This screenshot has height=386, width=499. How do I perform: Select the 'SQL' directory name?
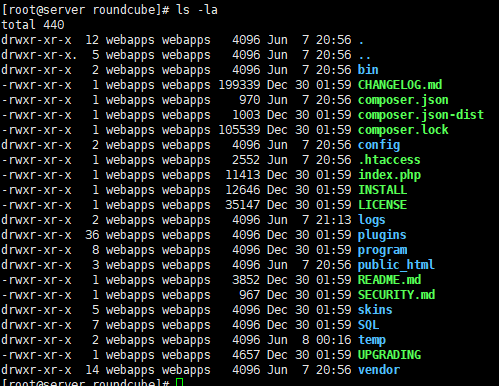(x=368, y=325)
